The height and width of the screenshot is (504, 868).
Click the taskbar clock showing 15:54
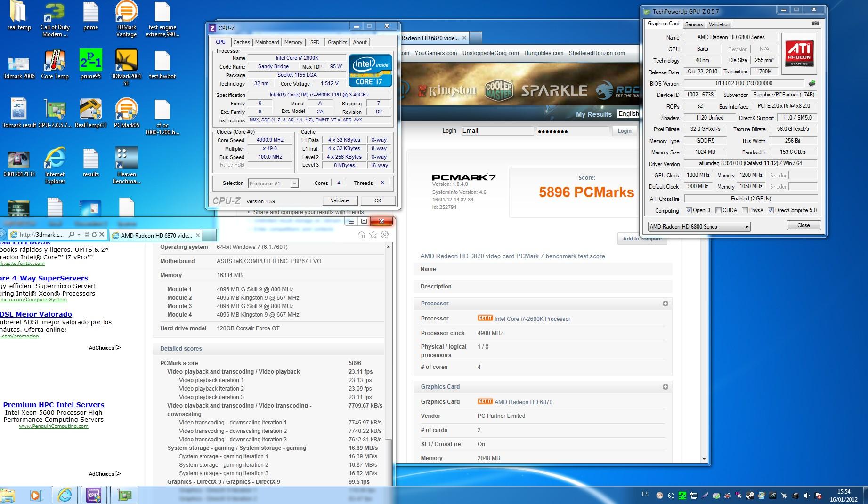coord(844,495)
